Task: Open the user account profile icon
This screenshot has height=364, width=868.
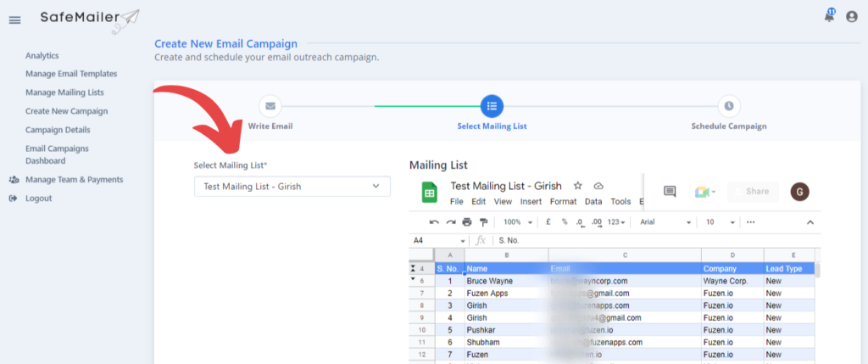Action: [852, 17]
